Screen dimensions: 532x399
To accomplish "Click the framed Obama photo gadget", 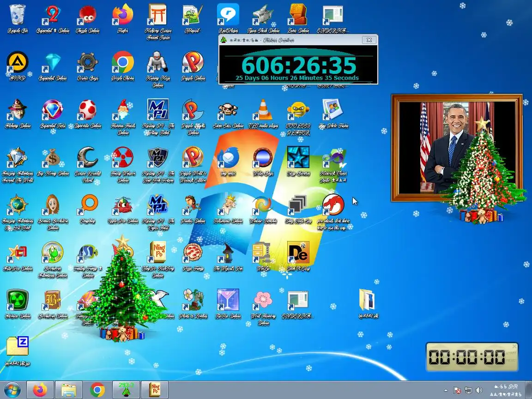I will pyautogui.click(x=457, y=148).
